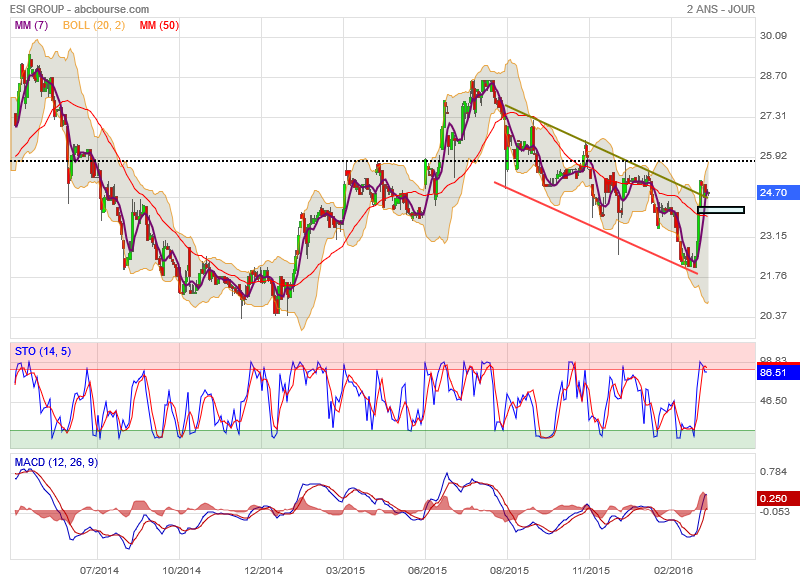Select the MM (7) legend label
The image size is (800, 580).
point(31,25)
